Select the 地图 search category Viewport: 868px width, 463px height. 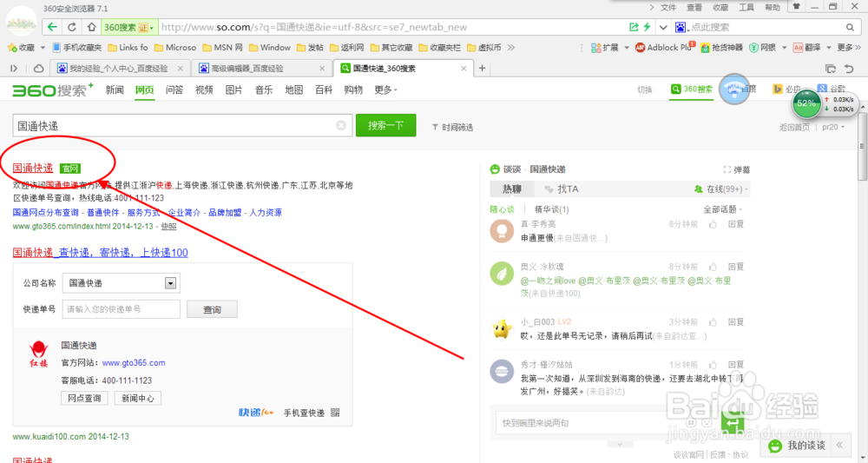coord(293,89)
